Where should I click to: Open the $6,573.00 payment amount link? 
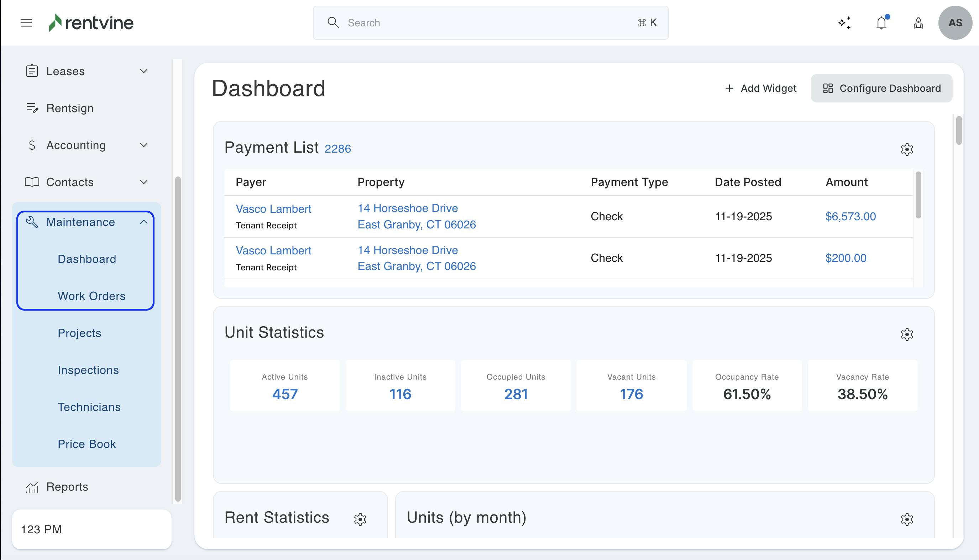pyautogui.click(x=850, y=216)
